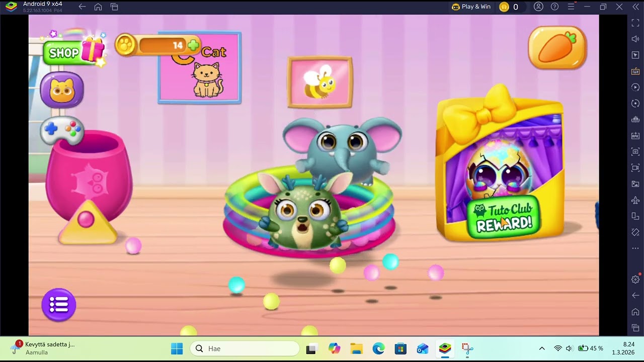Open BlueStacks account profile icon
Image resolution: width=644 pixels, height=362 pixels.
point(538,7)
